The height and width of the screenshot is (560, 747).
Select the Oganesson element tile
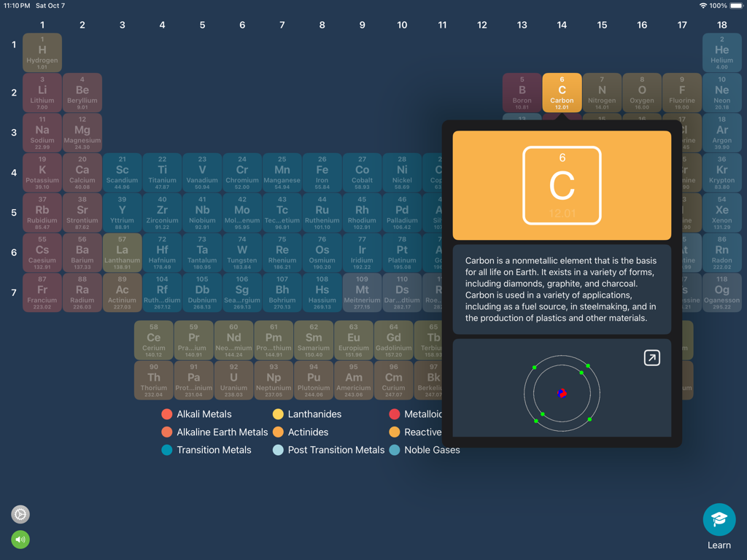click(x=721, y=292)
